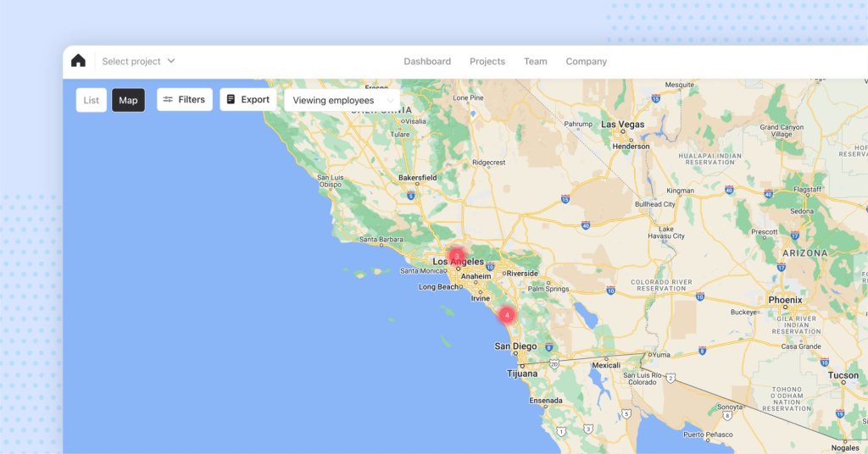
Task: Click the San Luis Obispo label
Action: click(x=331, y=180)
